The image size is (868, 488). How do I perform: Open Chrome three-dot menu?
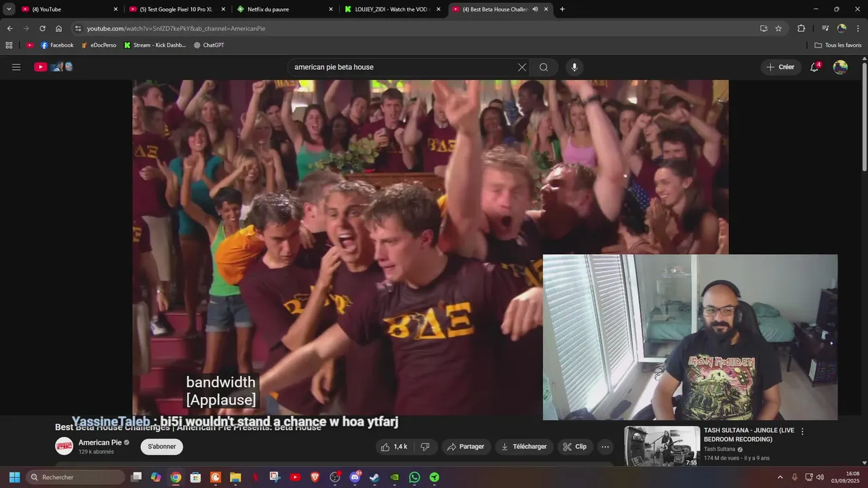858,28
